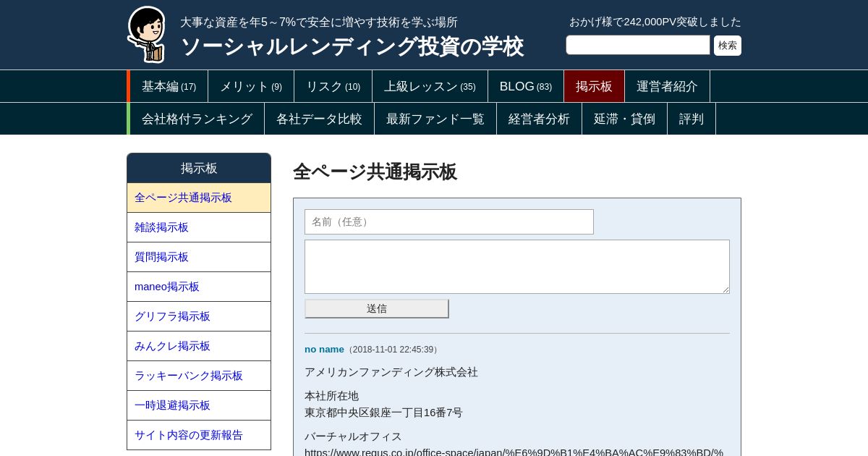Open 最新ファンド一覧 menu item
868x456 pixels.
(435, 119)
